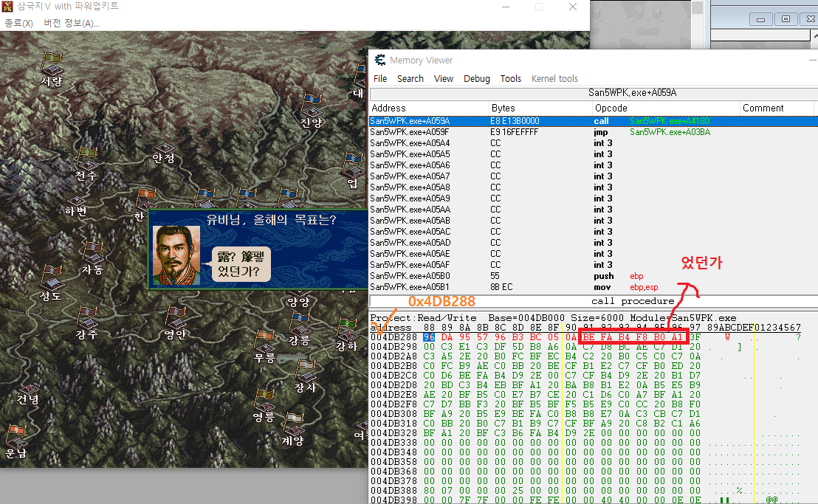Open the Kernel tools menu
818x504 pixels.
(x=554, y=79)
